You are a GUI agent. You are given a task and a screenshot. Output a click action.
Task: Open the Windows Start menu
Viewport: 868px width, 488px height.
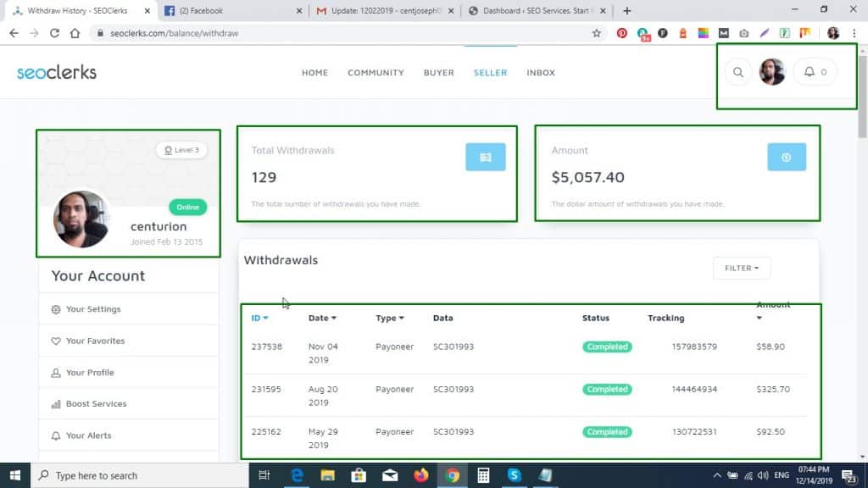point(15,475)
